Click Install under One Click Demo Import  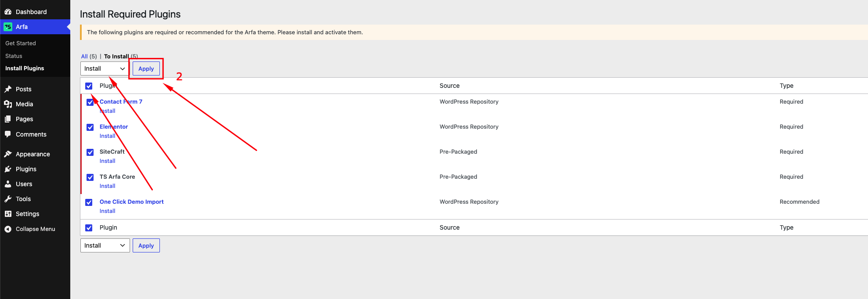point(108,211)
